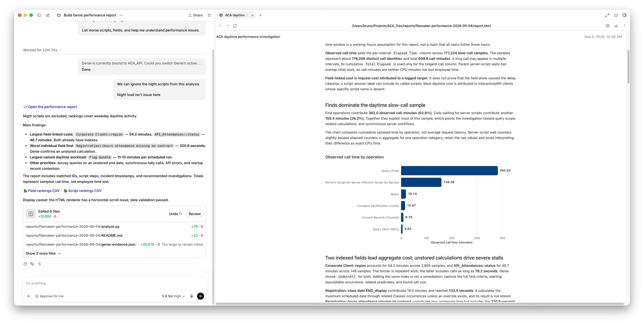Undo the edited files

tap(176, 214)
